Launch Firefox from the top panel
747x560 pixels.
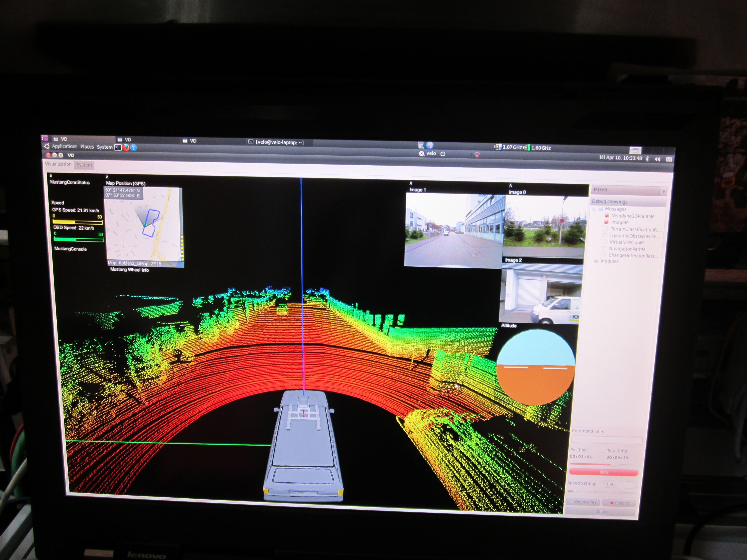tap(126, 147)
